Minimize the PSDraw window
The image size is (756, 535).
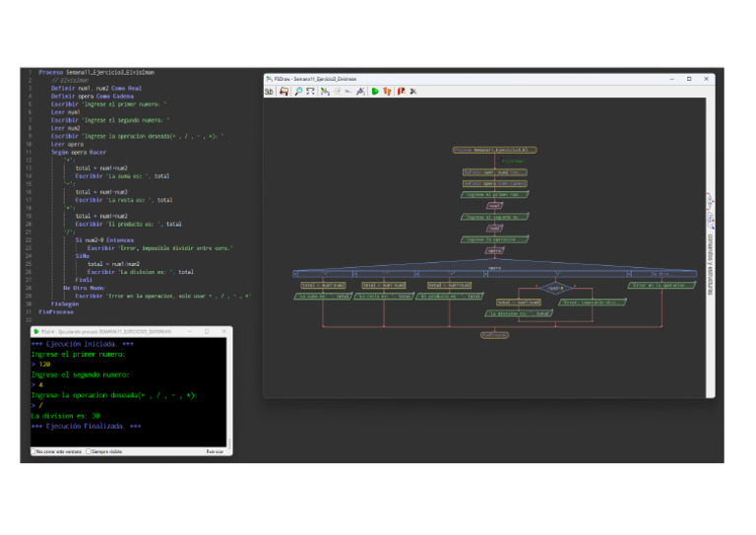(671, 79)
